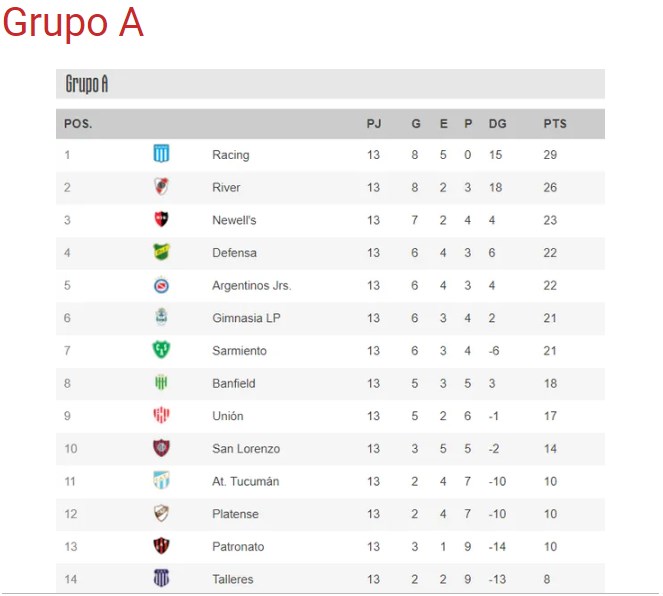Open the At. Tucumán team name
663x596 pixels.
pyautogui.click(x=246, y=481)
